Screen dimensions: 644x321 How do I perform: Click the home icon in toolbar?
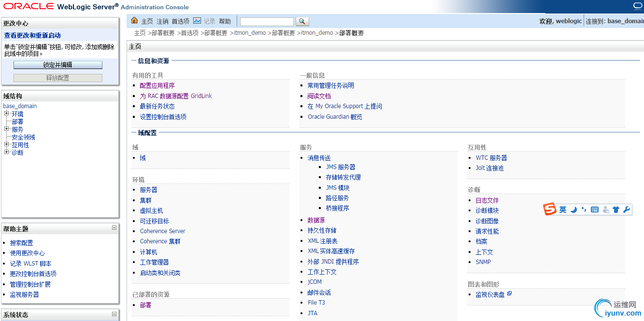click(x=135, y=21)
